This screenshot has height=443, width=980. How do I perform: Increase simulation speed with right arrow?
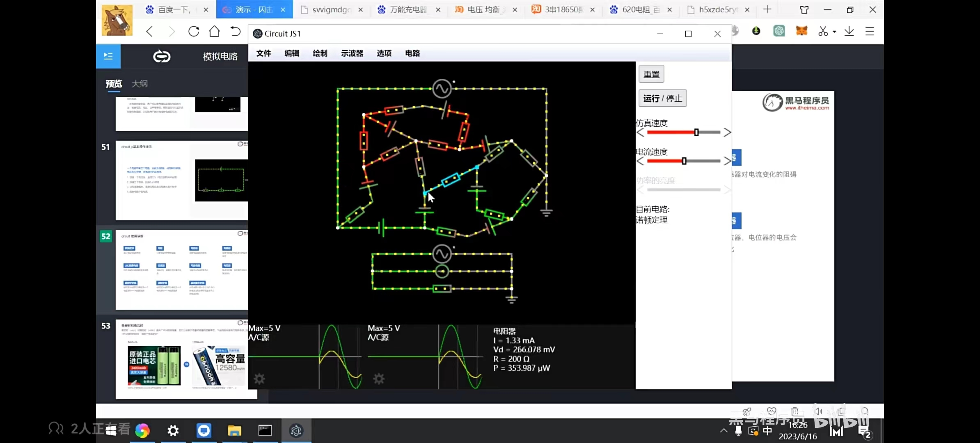727,132
